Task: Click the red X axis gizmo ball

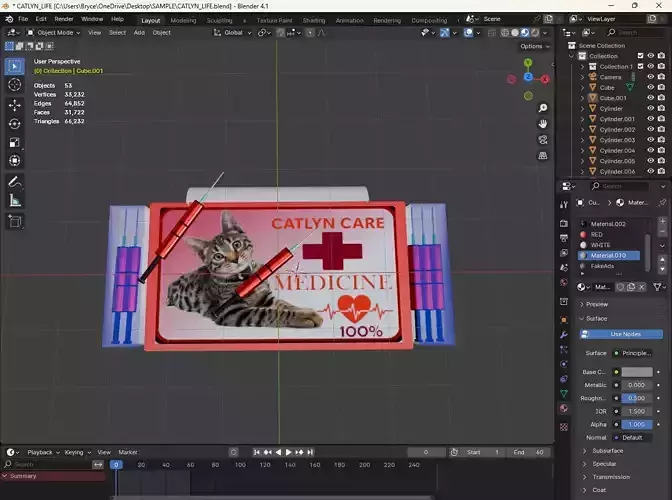Action: [545, 79]
